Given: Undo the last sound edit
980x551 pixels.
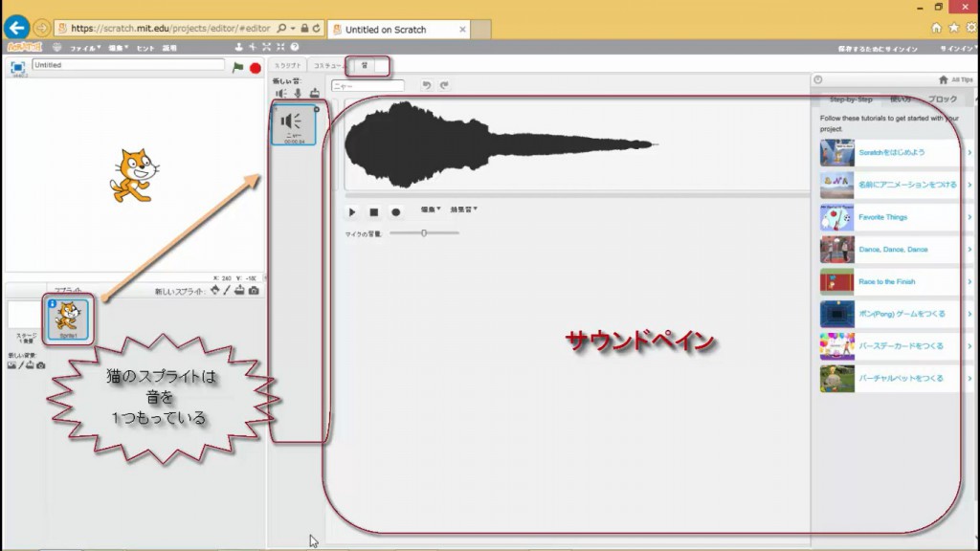Looking at the screenshot, I should (x=426, y=85).
